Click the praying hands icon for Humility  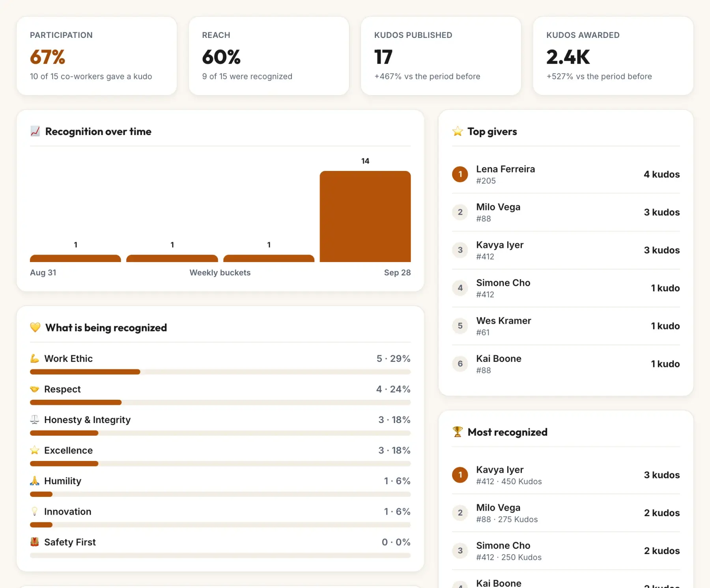coord(35,481)
